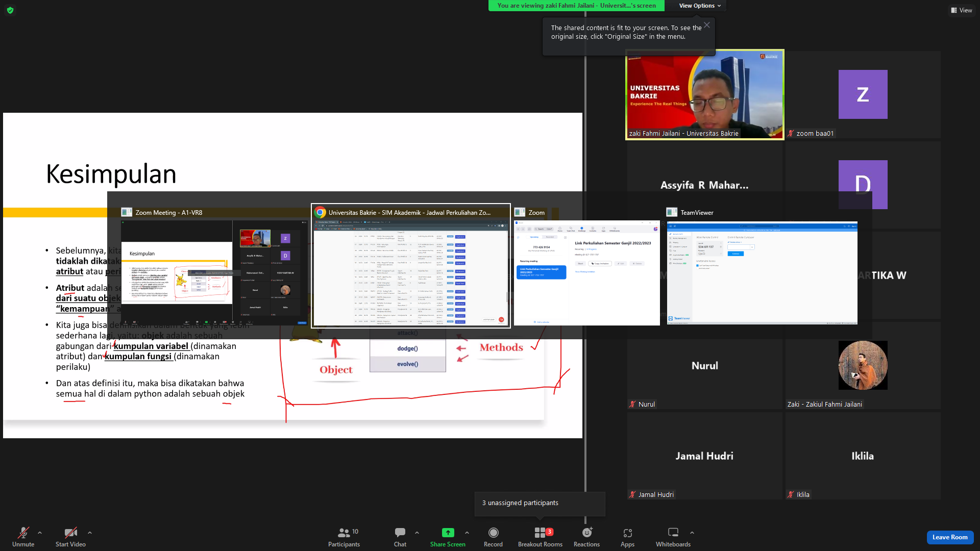
Task: Start Video from the meeting toolbar
Action: (x=70, y=537)
